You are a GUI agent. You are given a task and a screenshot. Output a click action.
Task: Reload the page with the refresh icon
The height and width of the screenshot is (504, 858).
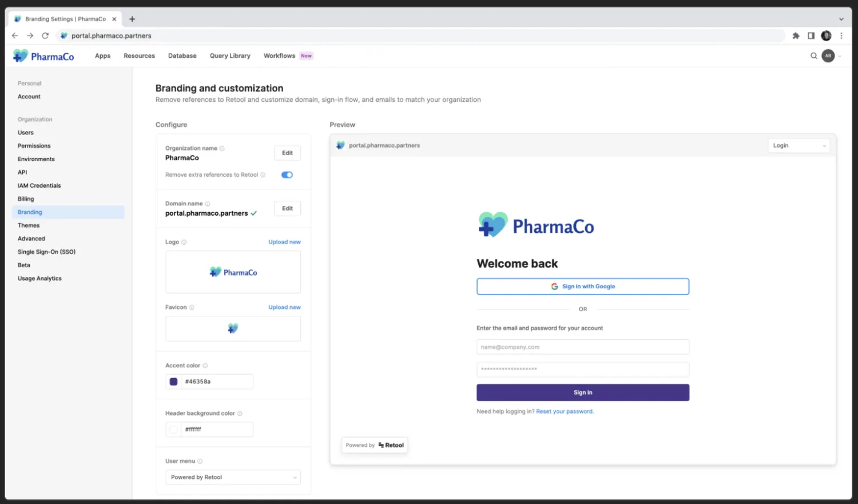[45, 35]
